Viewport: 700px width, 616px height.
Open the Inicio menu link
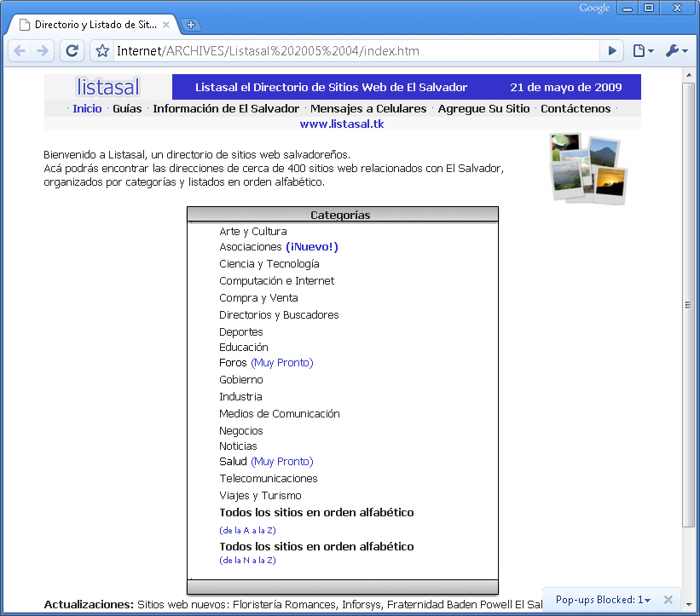pos(87,108)
